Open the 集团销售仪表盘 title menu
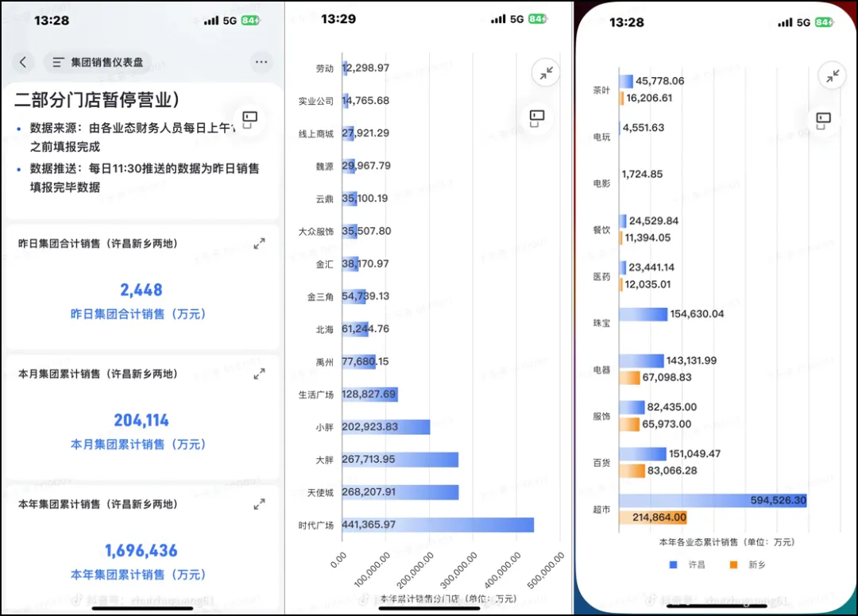This screenshot has width=858, height=616. (x=99, y=62)
